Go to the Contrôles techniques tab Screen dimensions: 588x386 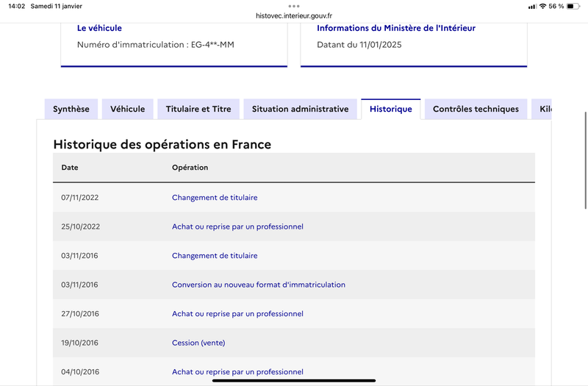[x=476, y=109]
